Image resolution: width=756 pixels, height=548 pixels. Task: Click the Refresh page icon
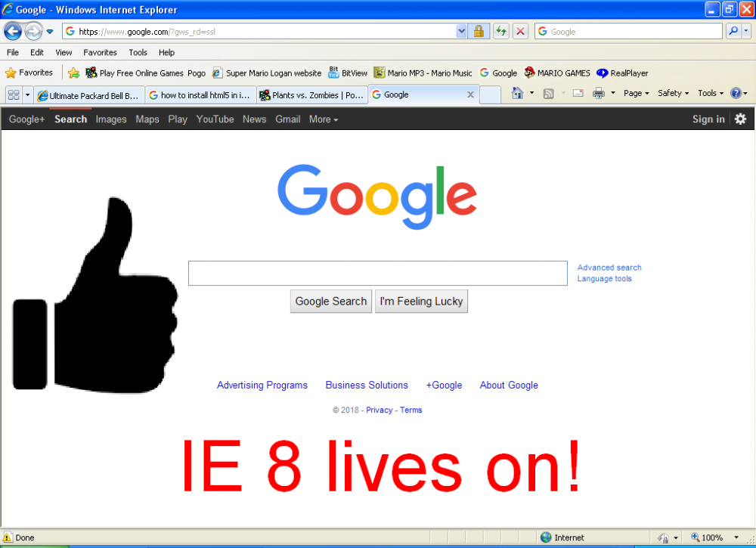tap(500, 31)
